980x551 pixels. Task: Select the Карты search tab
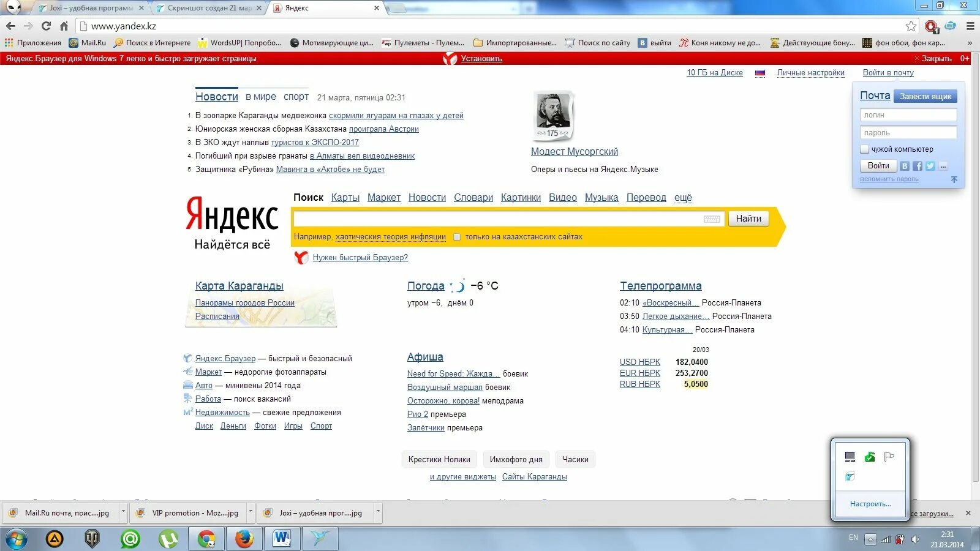(345, 198)
